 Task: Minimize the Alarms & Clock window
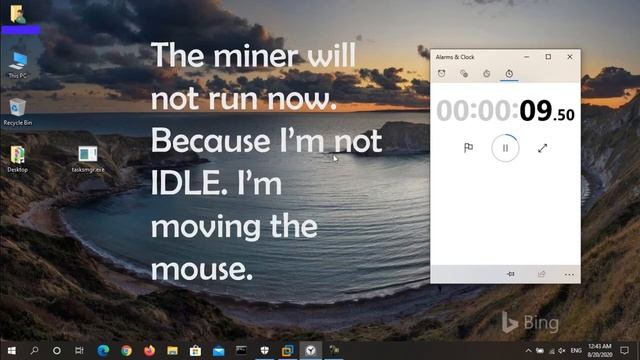(527, 57)
